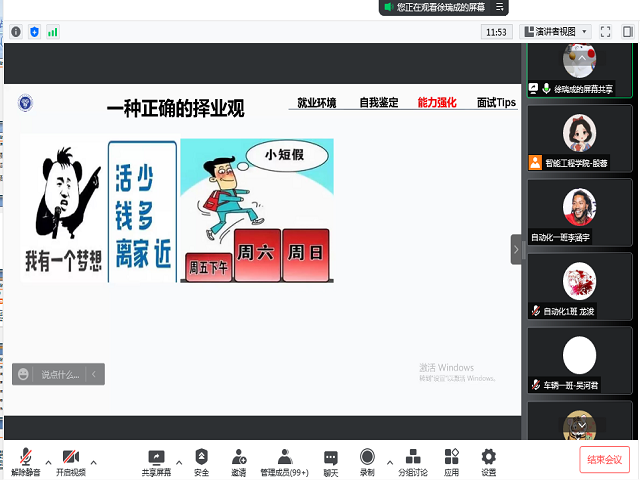Expand video options arrow beside 开启视频
This screenshot has width=640, height=480.
pos(94,462)
